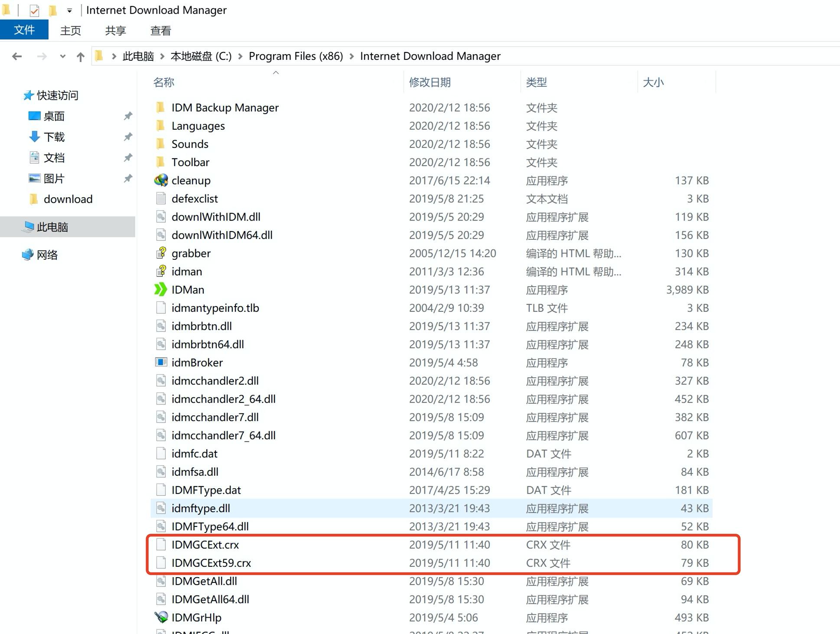The image size is (840, 634).
Task: Open the 文件 ribbon tab
Action: 24,30
